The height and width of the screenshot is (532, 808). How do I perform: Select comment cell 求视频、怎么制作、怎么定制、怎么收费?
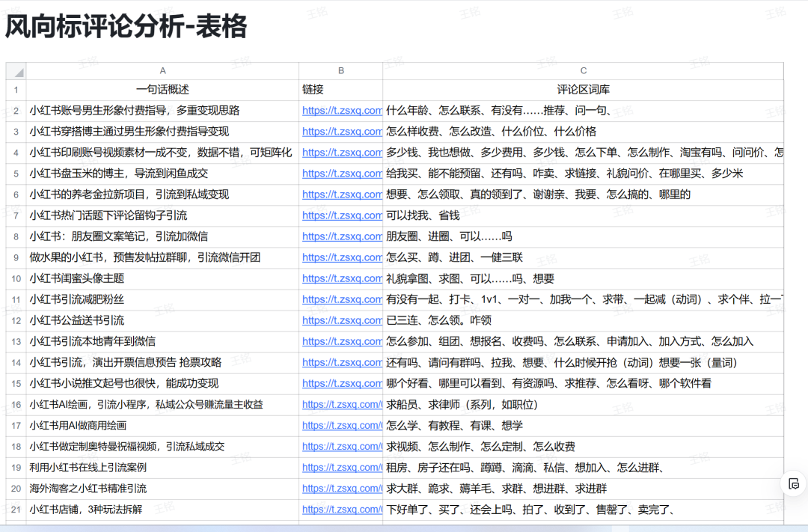tap(583, 447)
